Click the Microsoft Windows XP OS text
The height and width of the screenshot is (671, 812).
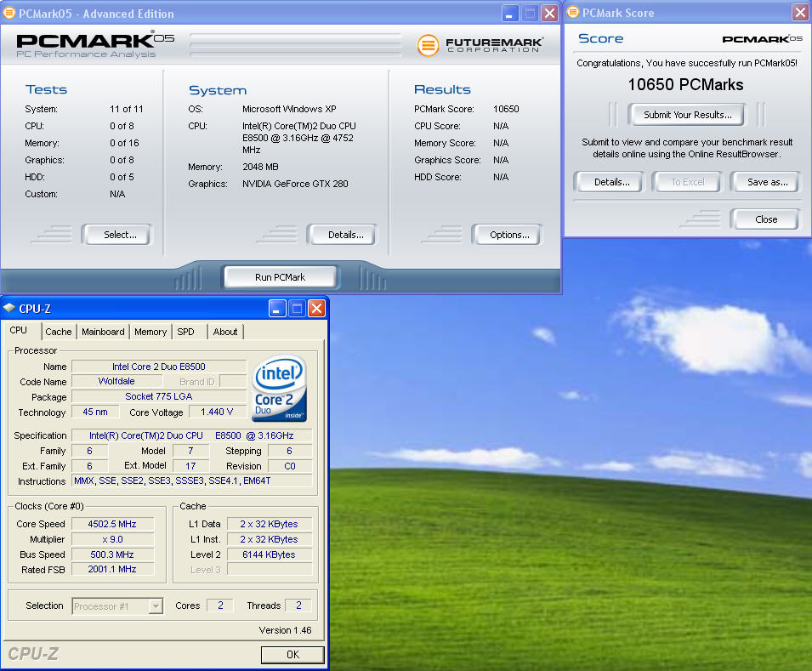pos(289,109)
